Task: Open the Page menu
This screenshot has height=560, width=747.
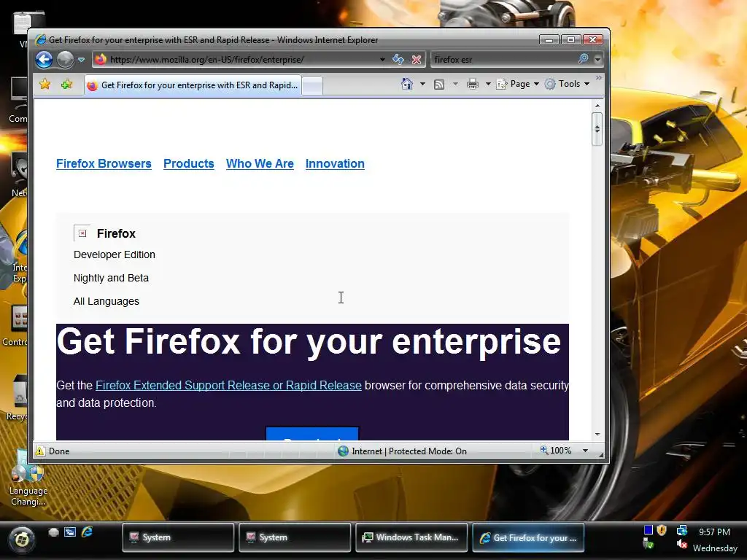Action: pos(517,84)
